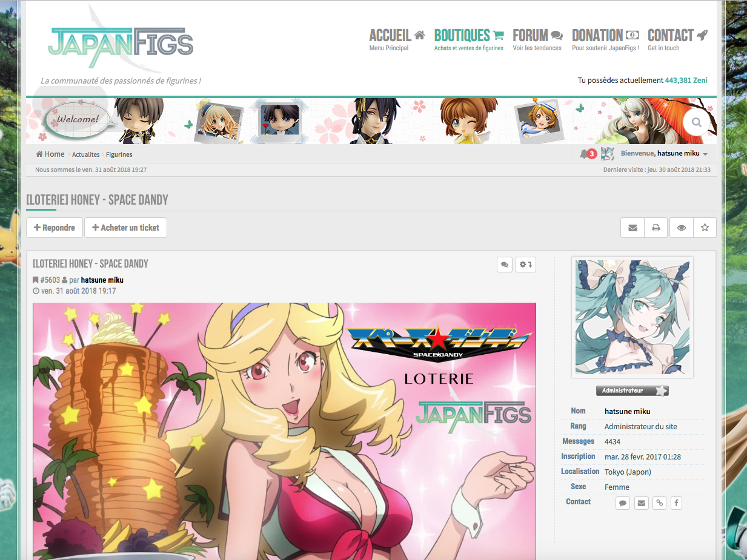Viewport: 747px width, 560px height.
Task: Click the Home breadcrumb link
Action: (x=50, y=154)
